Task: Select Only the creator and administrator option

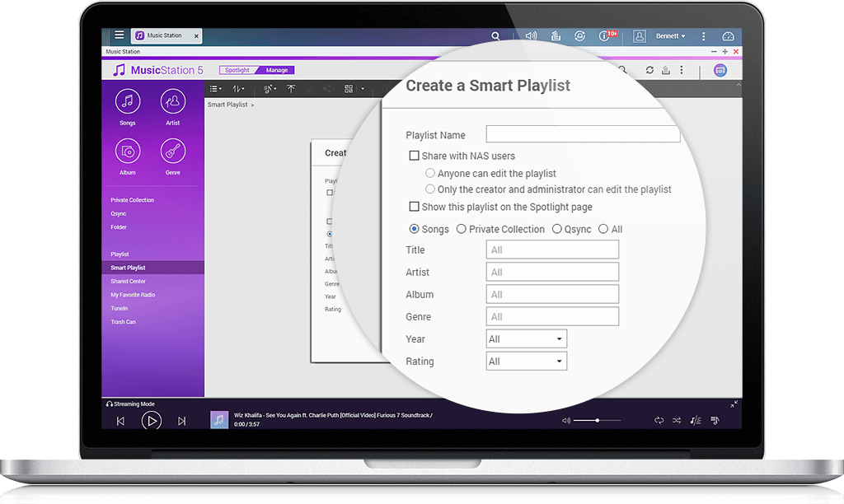Action: [x=430, y=189]
